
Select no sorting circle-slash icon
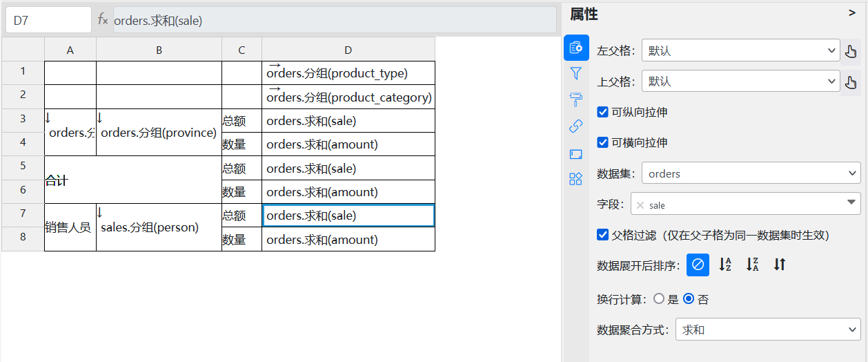[x=698, y=264]
